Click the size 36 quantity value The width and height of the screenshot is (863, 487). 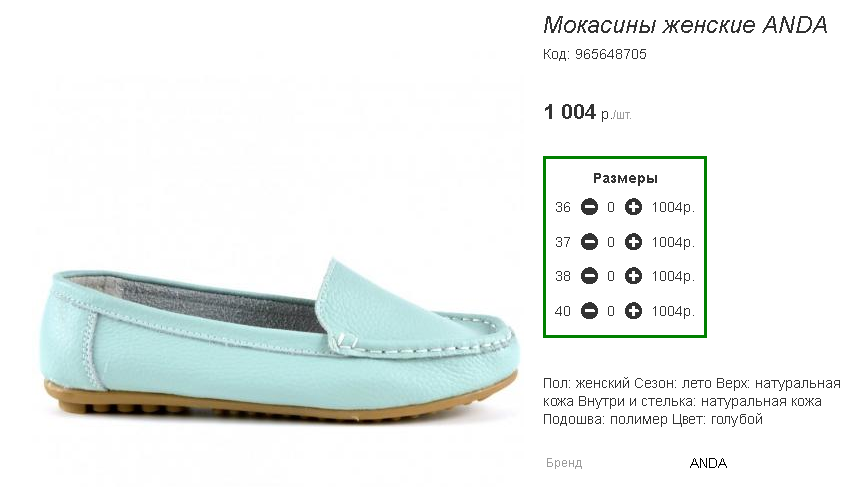click(611, 207)
